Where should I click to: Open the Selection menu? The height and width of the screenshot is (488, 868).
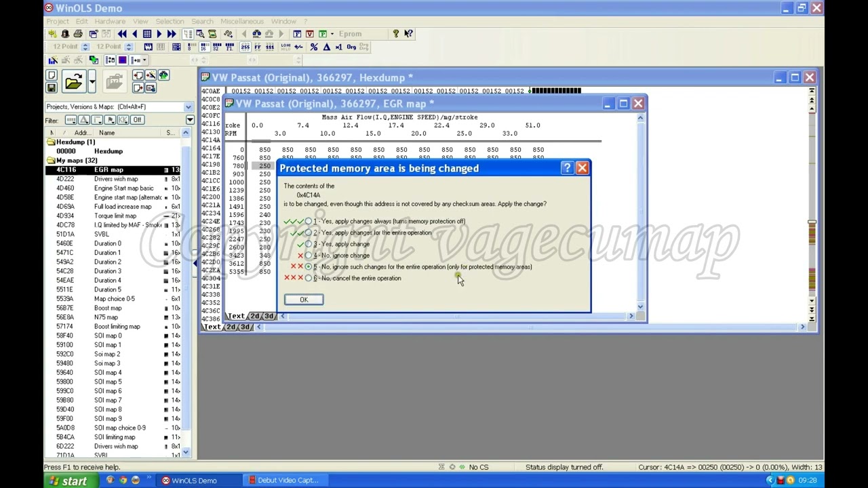coord(170,21)
